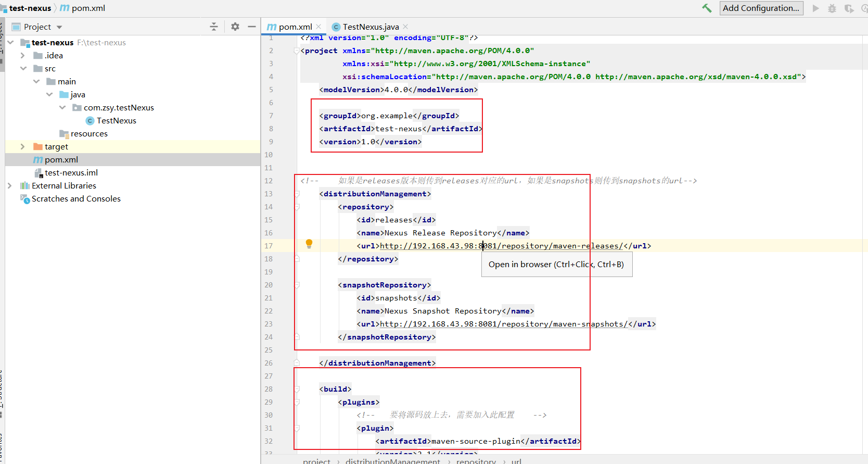Collapse the src folder
868x464 pixels.
[x=23, y=69]
